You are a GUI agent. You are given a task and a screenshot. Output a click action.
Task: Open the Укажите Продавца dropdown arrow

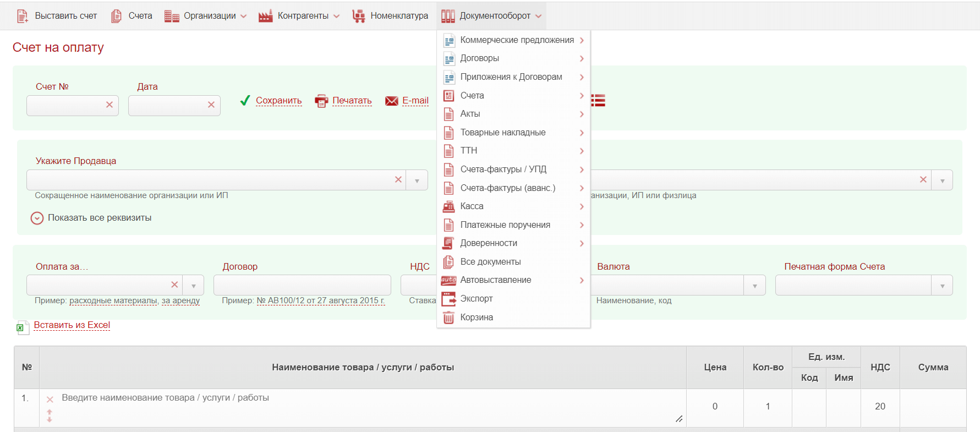click(417, 181)
